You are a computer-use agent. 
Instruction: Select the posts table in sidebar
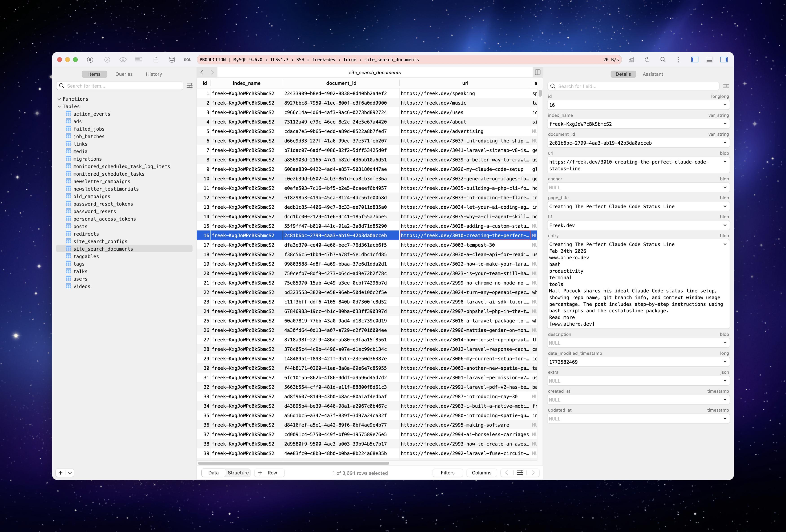[x=80, y=227]
